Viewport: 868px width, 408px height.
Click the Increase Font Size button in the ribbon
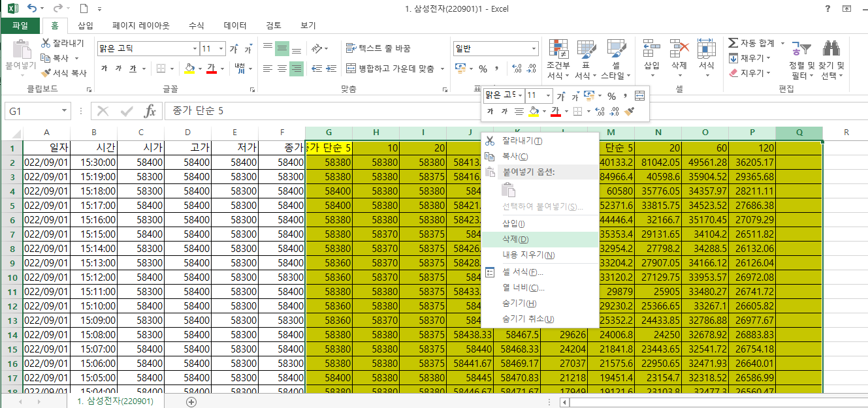pyautogui.click(x=234, y=49)
